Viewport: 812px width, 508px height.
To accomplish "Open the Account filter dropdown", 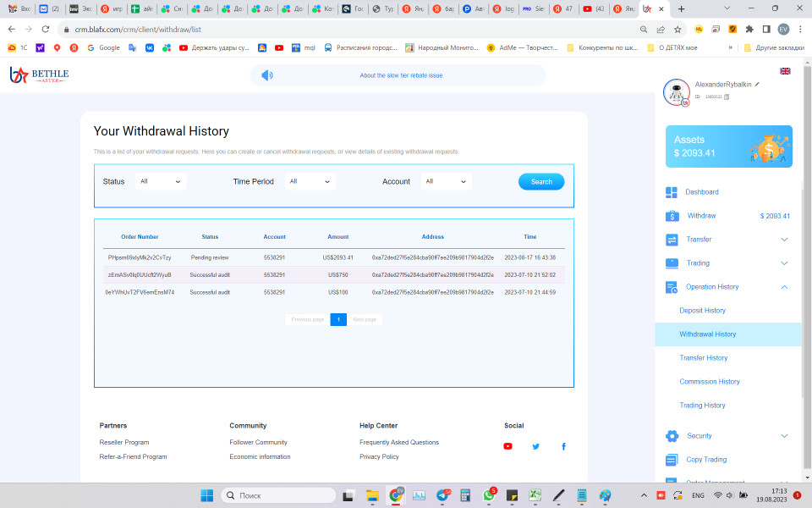I will coord(446,181).
